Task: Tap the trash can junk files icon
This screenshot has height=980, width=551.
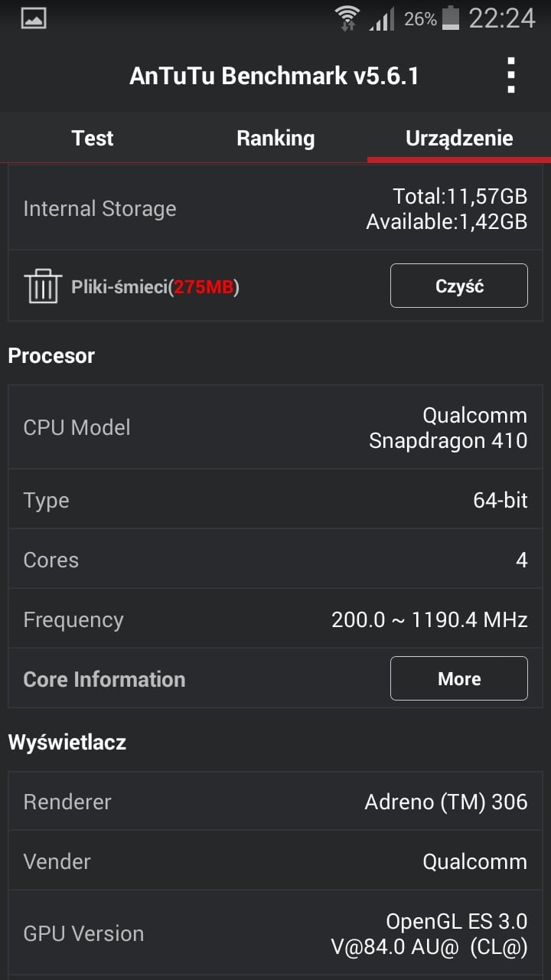Action: 43,287
